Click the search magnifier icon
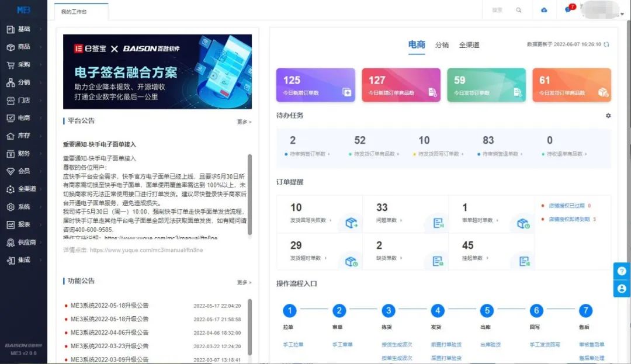This screenshot has height=364, width=631. pos(519,10)
